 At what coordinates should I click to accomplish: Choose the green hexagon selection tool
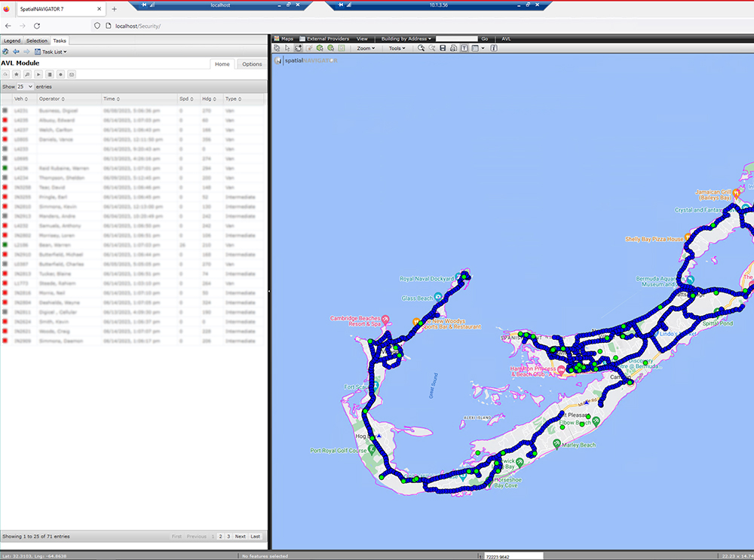click(320, 48)
